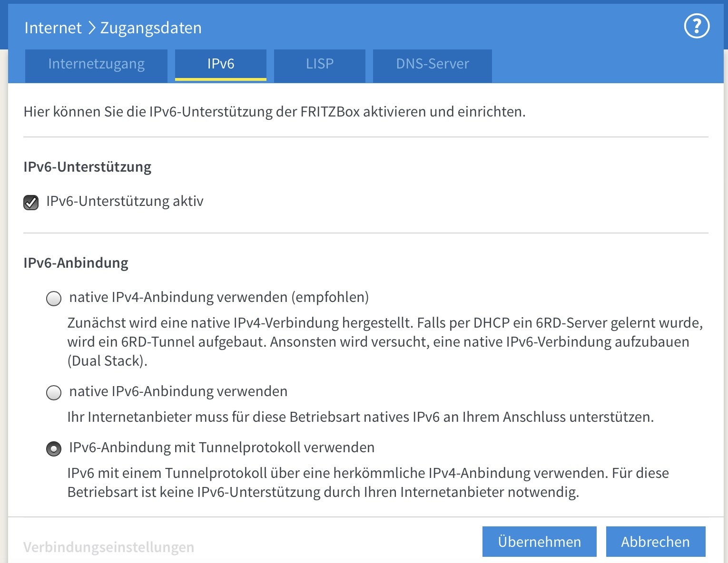Image resolution: width=728 pixels, height=563 pixels.
Task: Click the breadcrumb chevron separator after Internet
Action: pos(91,28)
